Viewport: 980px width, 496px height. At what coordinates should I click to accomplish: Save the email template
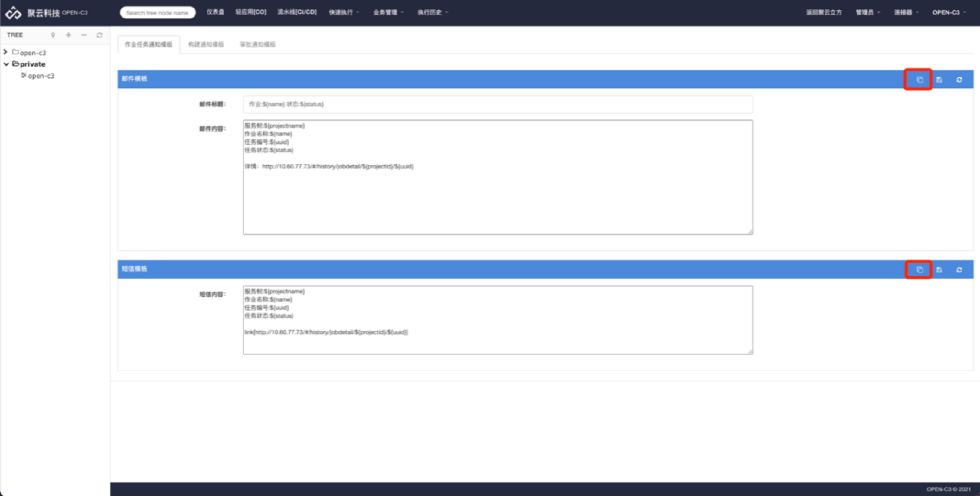(939, 80)
